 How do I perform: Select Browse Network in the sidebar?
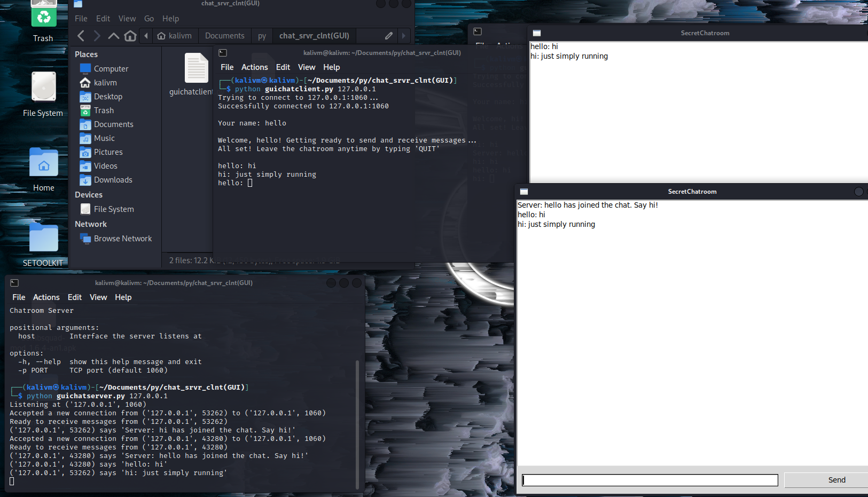point(122,238)
